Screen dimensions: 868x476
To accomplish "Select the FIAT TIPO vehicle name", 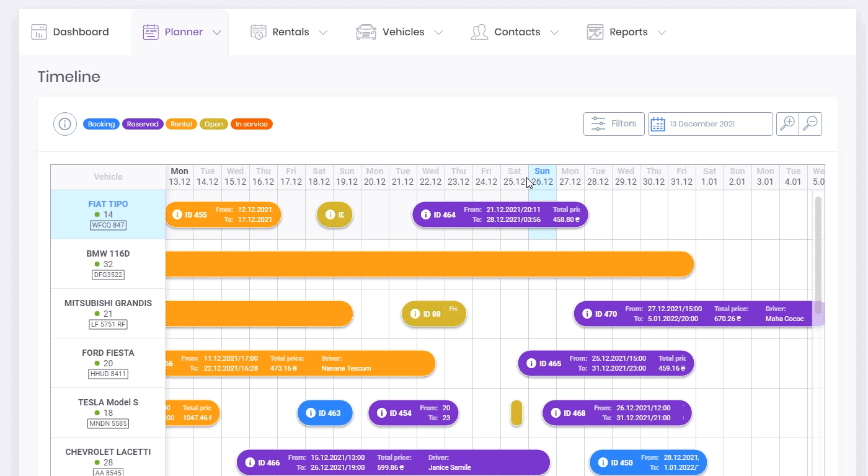I will coord(108,204).
